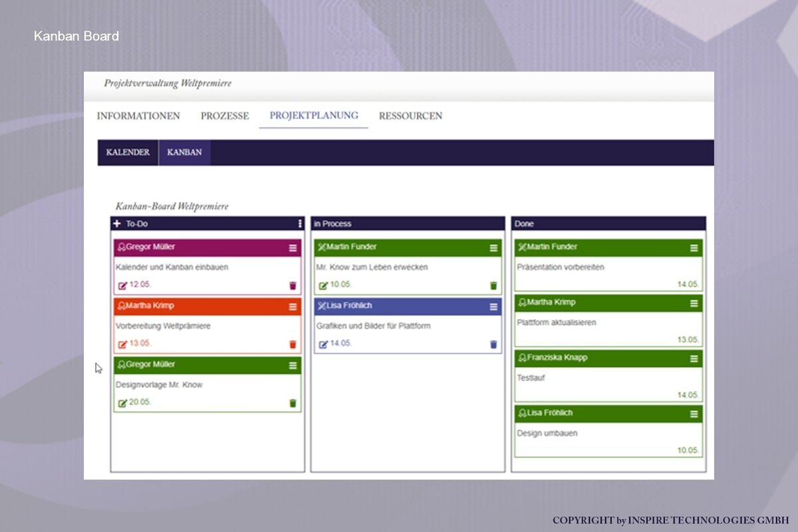Delete the 'Vorbereitung Weltprämiere' card

coord(293,344)
